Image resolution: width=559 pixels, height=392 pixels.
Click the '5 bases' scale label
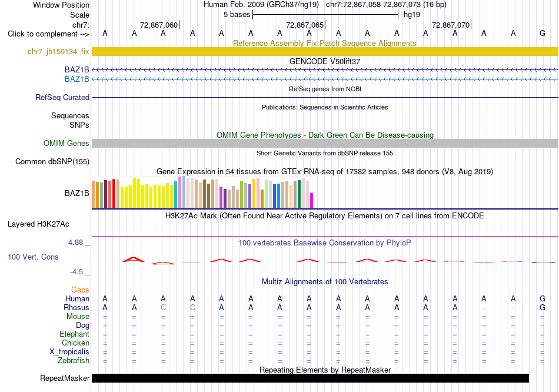click(237, 15)
